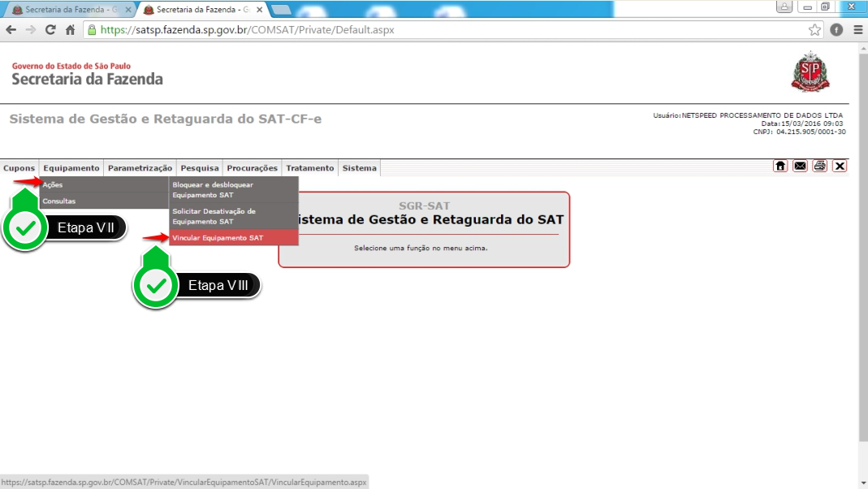Restore down the browser window
Image resolution: width=868 pixels, height=489 pixels.
[x=825, y=6]
